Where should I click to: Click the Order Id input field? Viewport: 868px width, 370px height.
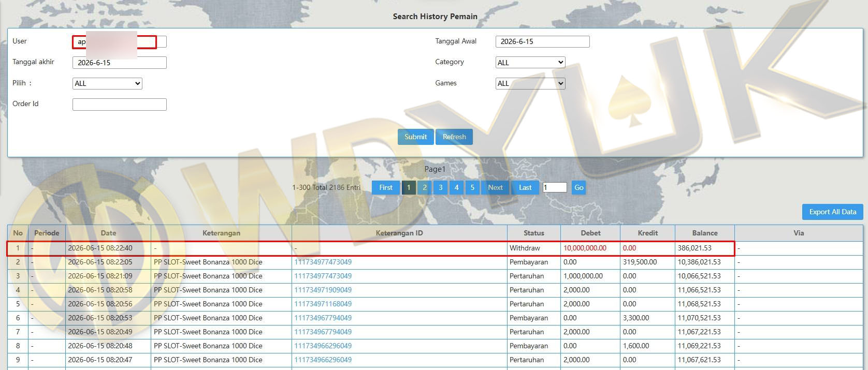click(120, 105)
